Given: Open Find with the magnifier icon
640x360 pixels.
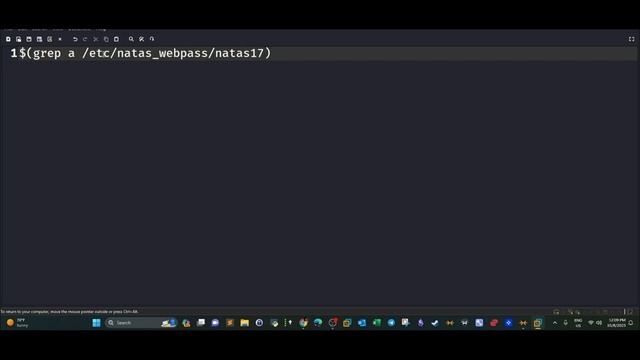Looking at the screenshot, I should click(131, 39).
